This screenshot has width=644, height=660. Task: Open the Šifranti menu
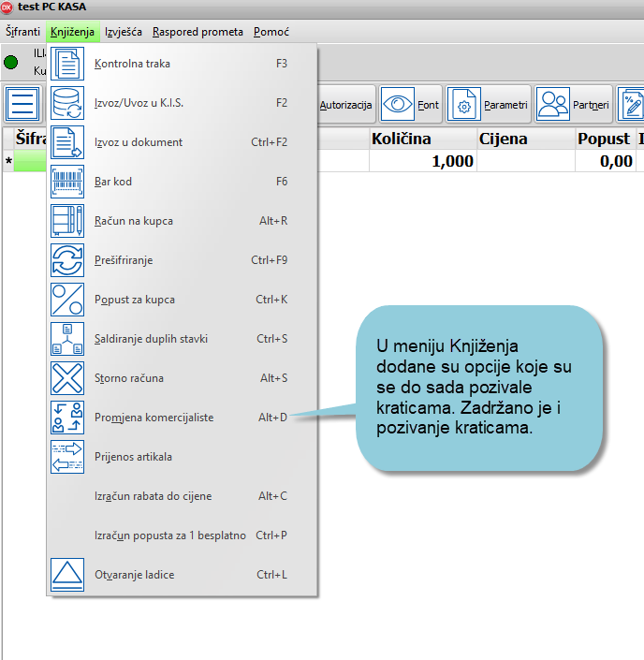(x=23, y=32)
